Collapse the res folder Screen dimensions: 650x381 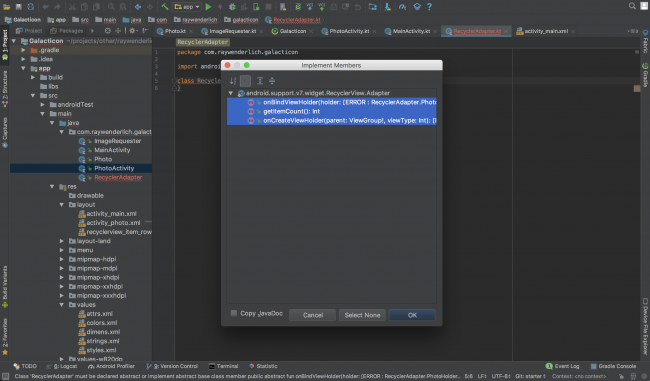click(52, 187)
